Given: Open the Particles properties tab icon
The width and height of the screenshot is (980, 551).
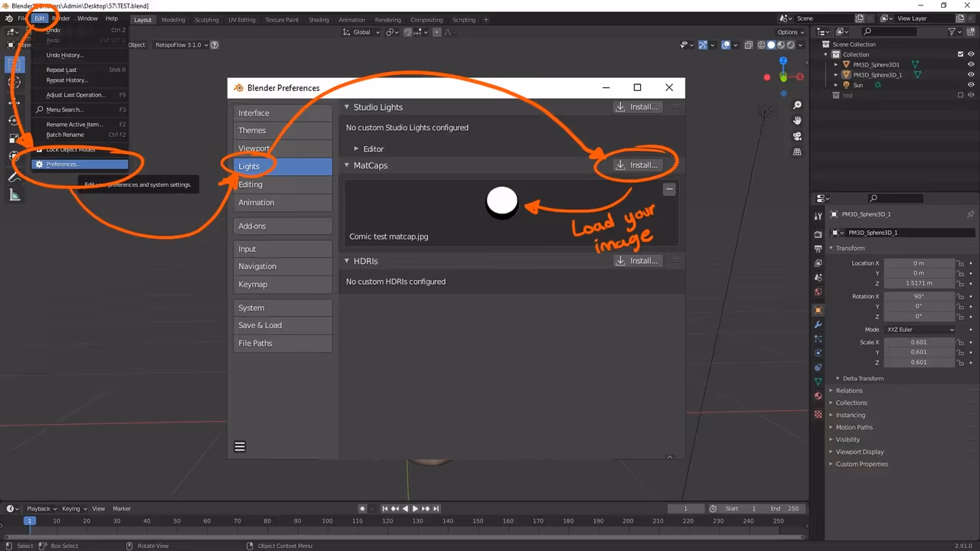Looking at the screenshot, I should point(818,339).
